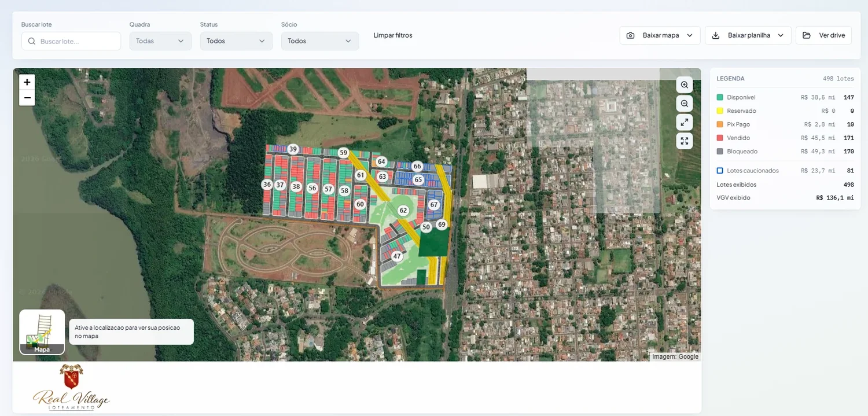Select quadra marker 67 on the map
The width and height of the screenshot is (868, 416).
coord(434,205)
